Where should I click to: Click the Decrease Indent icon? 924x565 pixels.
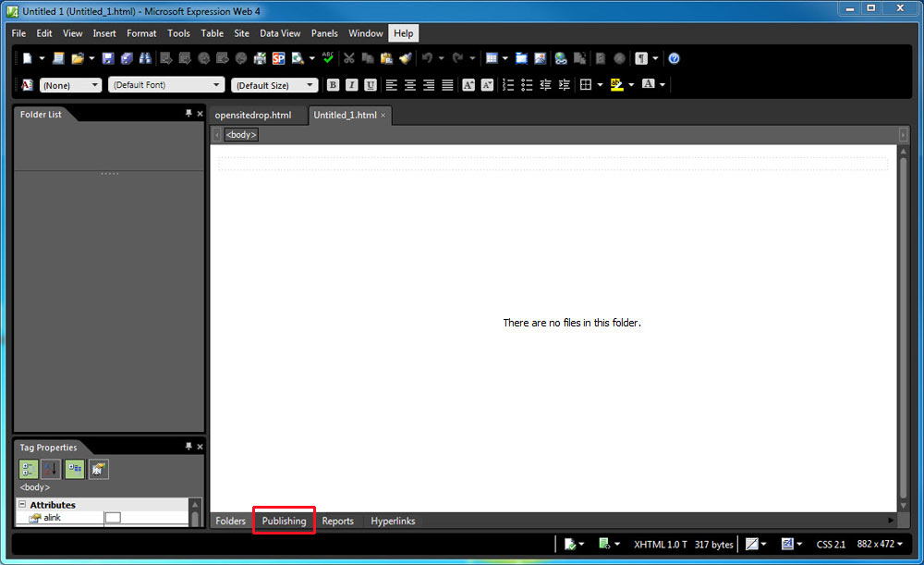tap(546, 85)
